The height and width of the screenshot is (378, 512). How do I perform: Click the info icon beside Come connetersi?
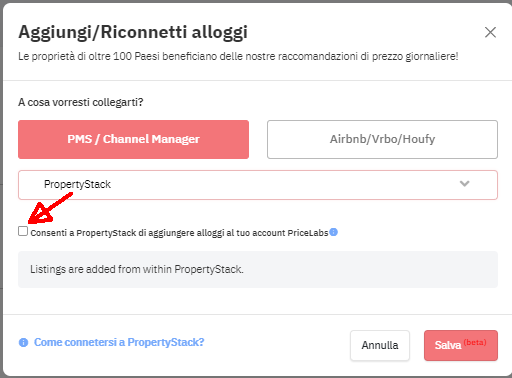(23, 342)
